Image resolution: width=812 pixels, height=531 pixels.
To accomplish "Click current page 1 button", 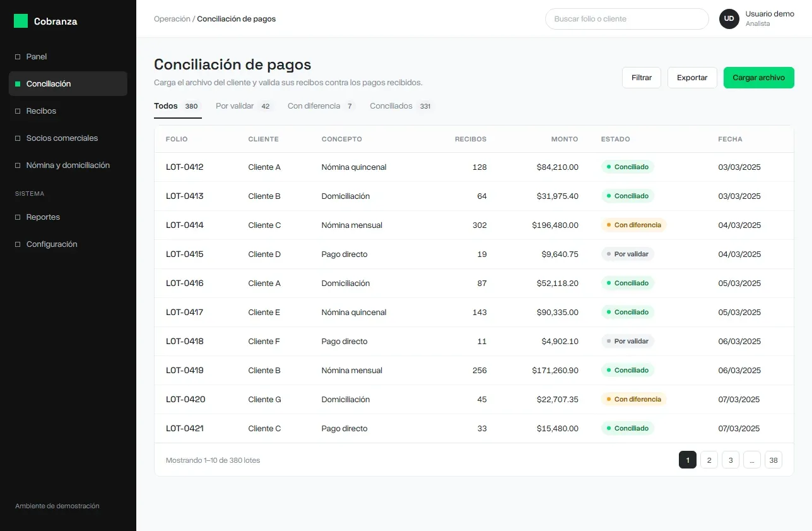I will click(688, 460).
